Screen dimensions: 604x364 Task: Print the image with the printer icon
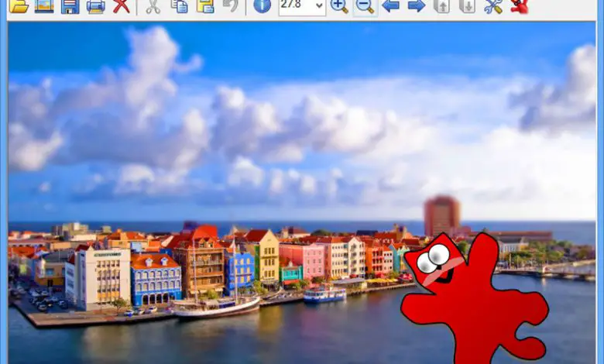pyautogui.click(x=96, y=5)
